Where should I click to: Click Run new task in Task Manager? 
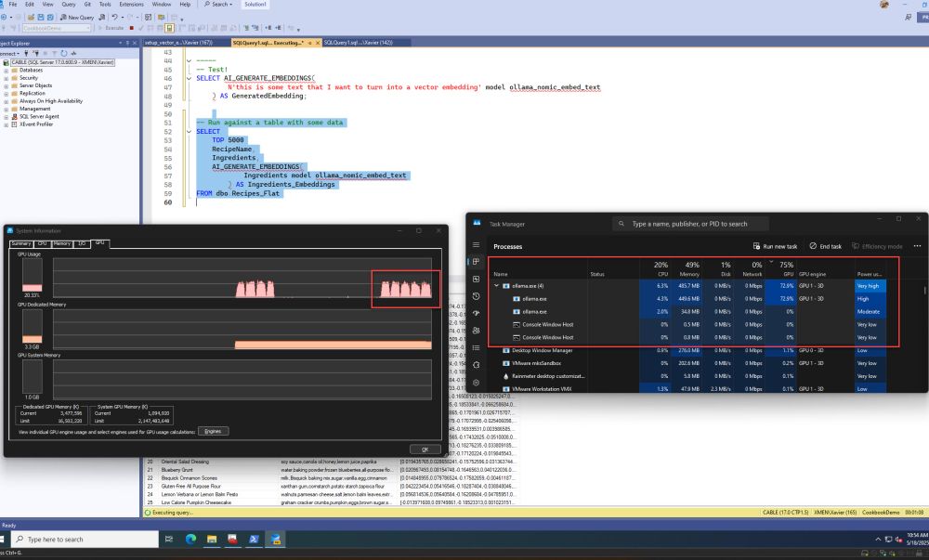pyautogui.click(x=775, y=246)
